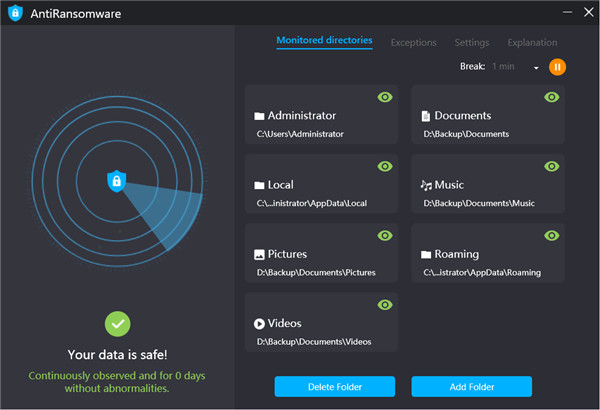Click the Videos play icon
600x410 pixels.
[259, 323]
